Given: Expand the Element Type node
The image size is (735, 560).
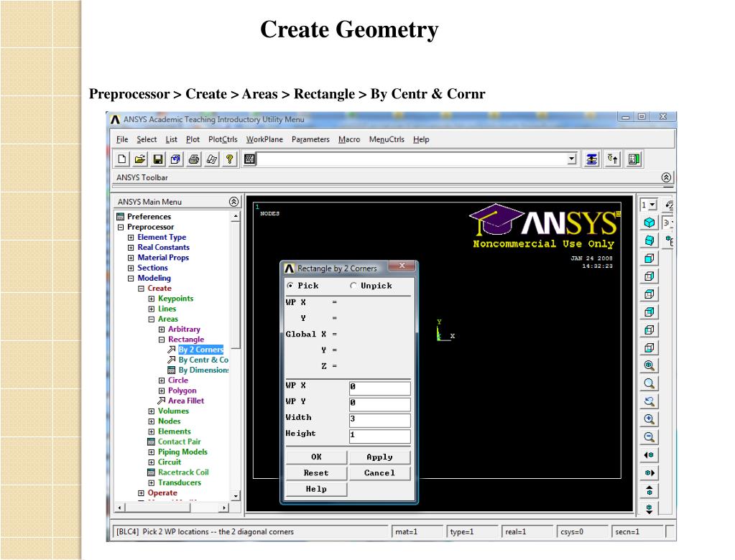Looking at the screenshot, I should tap(131, 238).
